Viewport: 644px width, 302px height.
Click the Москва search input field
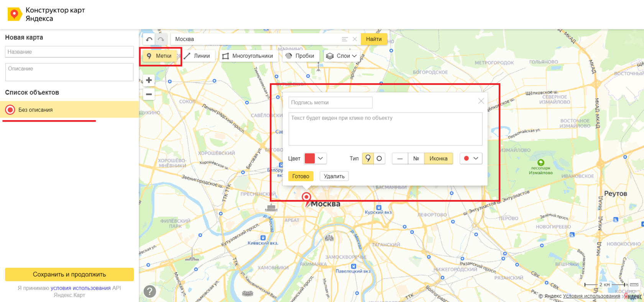pyautogui.click(x=256, y=39)
